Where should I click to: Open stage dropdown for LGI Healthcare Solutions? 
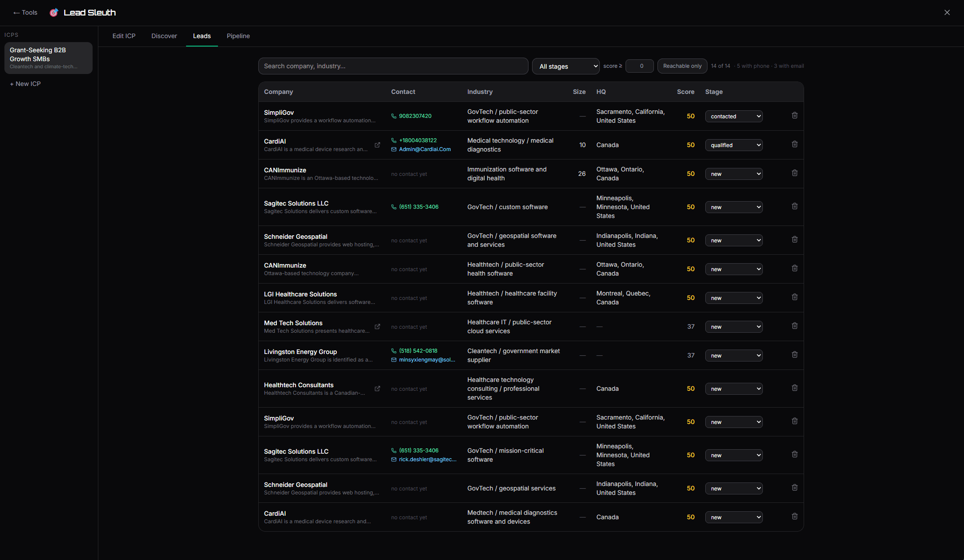coord(734,298)
